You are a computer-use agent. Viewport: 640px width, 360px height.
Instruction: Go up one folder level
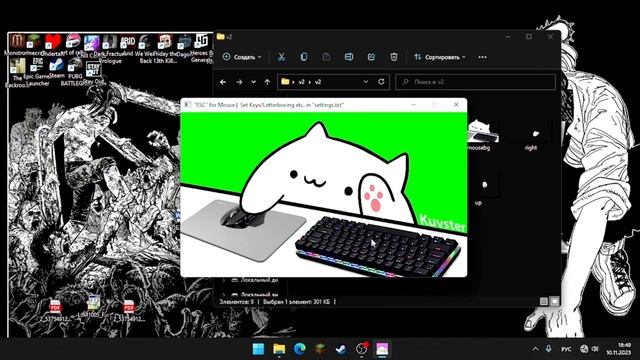[x=267, y=82]
